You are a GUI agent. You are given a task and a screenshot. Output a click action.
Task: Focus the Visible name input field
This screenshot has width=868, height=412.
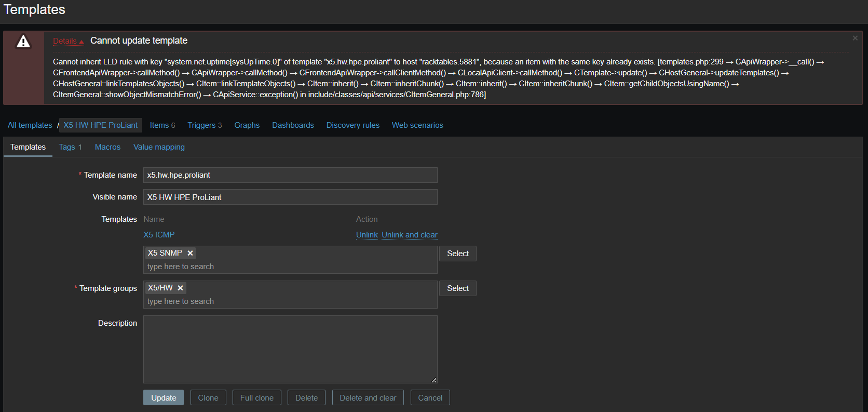click(x=290, y=197)
